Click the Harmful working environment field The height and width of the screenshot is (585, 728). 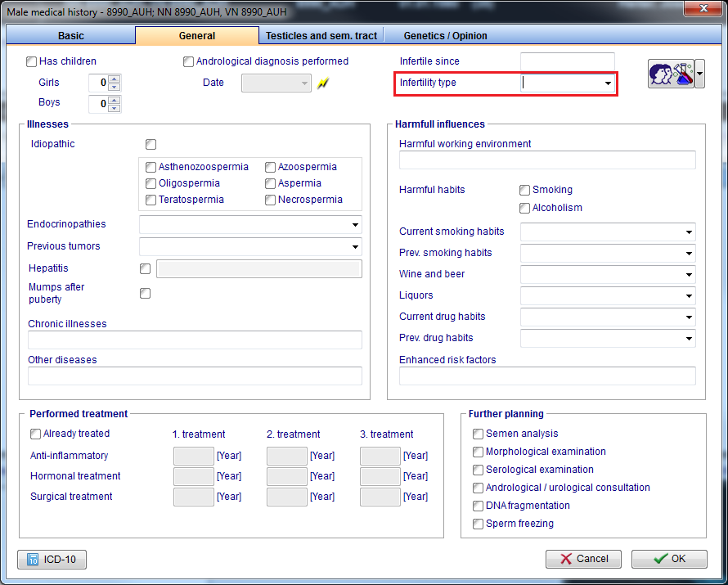click(x=547, y=160)
